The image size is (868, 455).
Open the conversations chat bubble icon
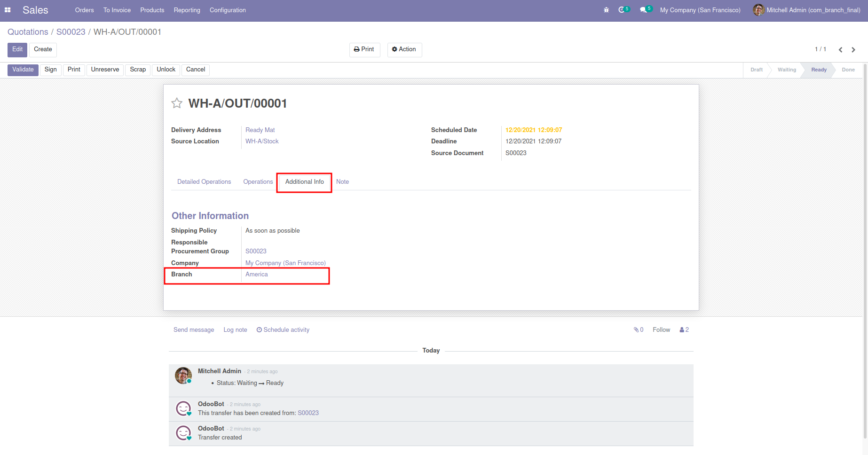(644, 10)
